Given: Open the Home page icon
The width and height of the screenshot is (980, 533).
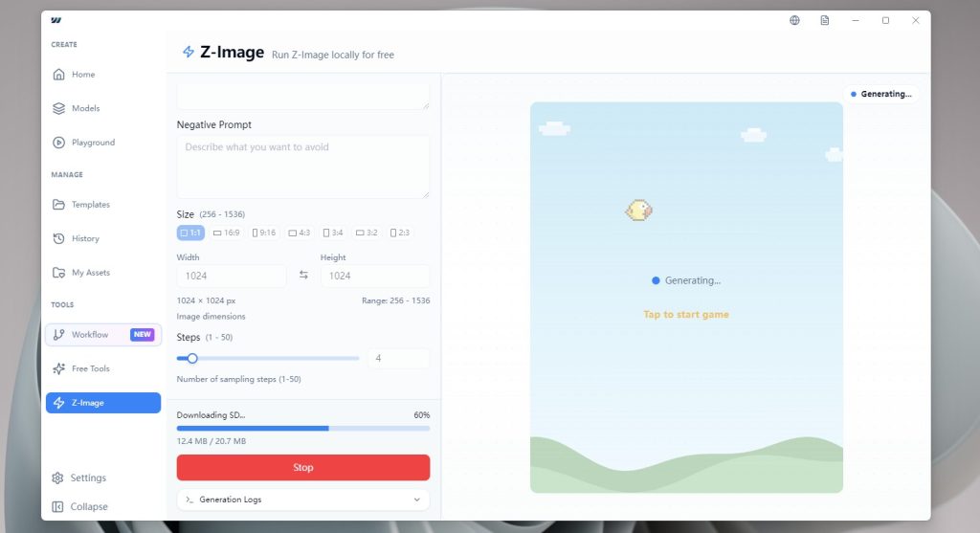Looking at the screenshot, I should tap(58, 75).
